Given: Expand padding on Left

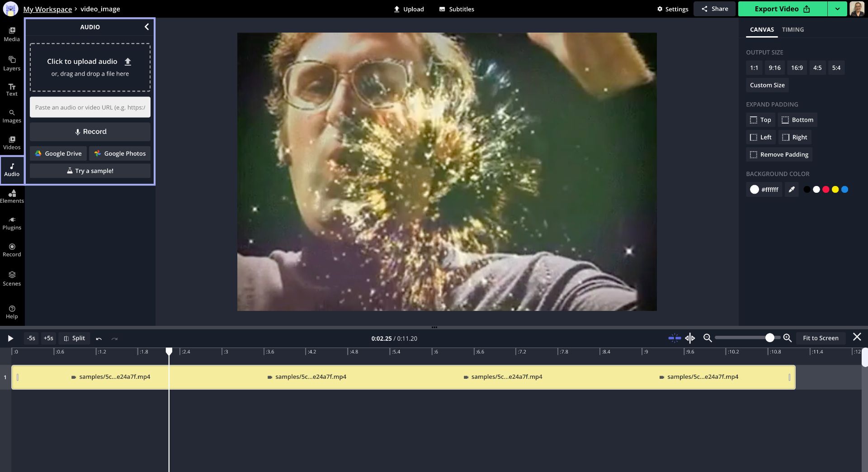Looking at the screenshot, I should [761, 137].
